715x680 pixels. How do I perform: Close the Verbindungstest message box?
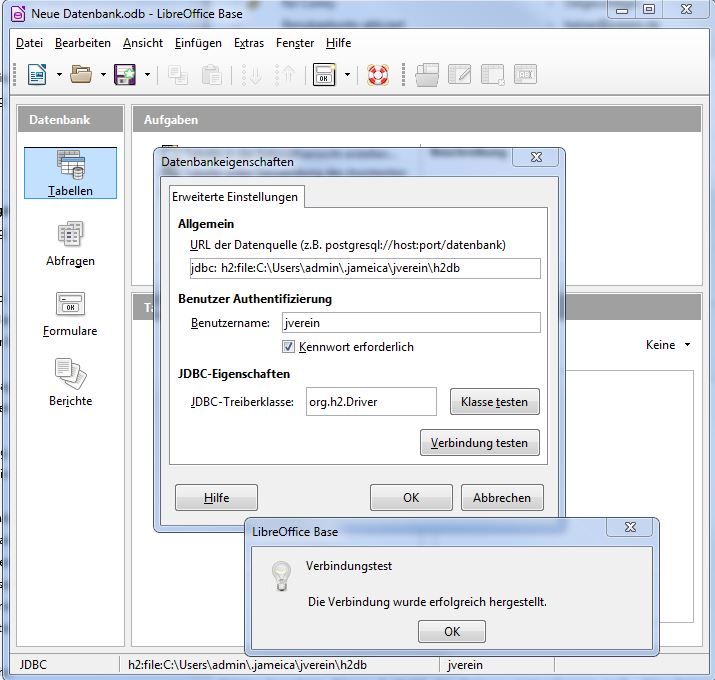(x=630, y=527)
